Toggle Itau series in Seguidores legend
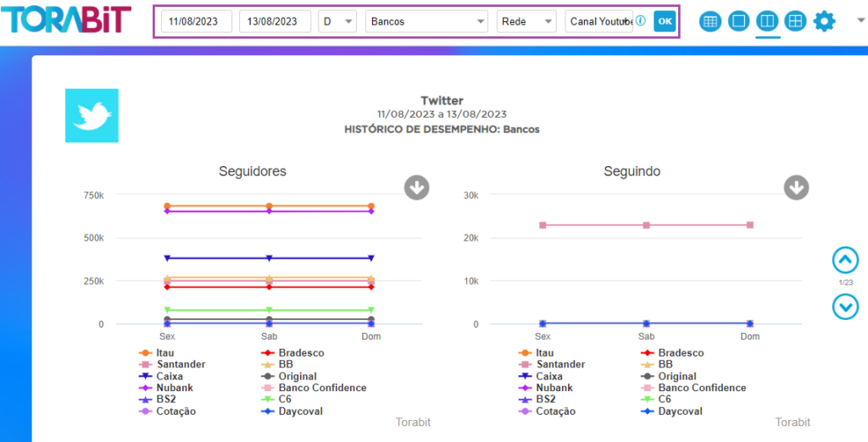 pos(156,353)
